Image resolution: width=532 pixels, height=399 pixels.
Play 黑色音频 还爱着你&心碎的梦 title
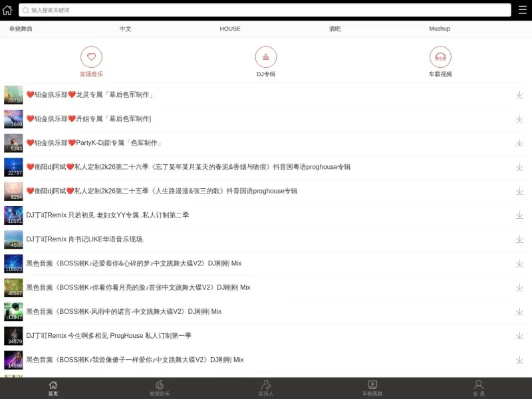coord(134,263)
